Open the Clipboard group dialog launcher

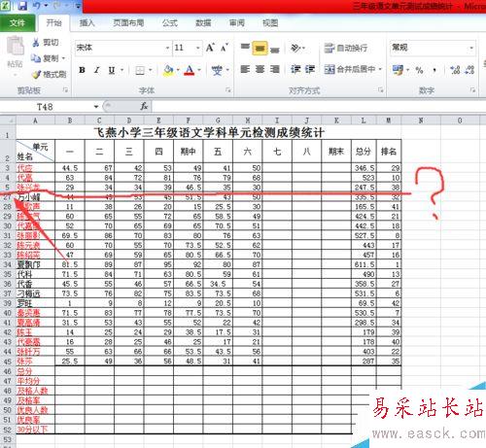click(x=65, y=90)
